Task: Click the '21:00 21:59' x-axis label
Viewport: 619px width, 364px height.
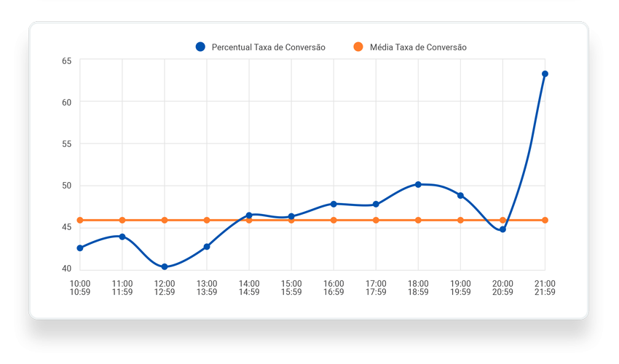Action: click(x=545, y=288)
